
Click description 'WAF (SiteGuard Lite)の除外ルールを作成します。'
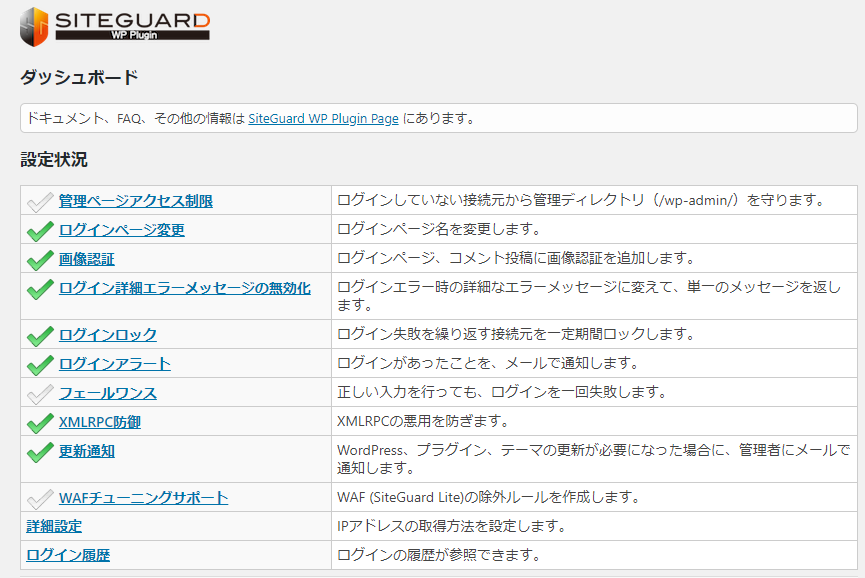coord(489,497)
